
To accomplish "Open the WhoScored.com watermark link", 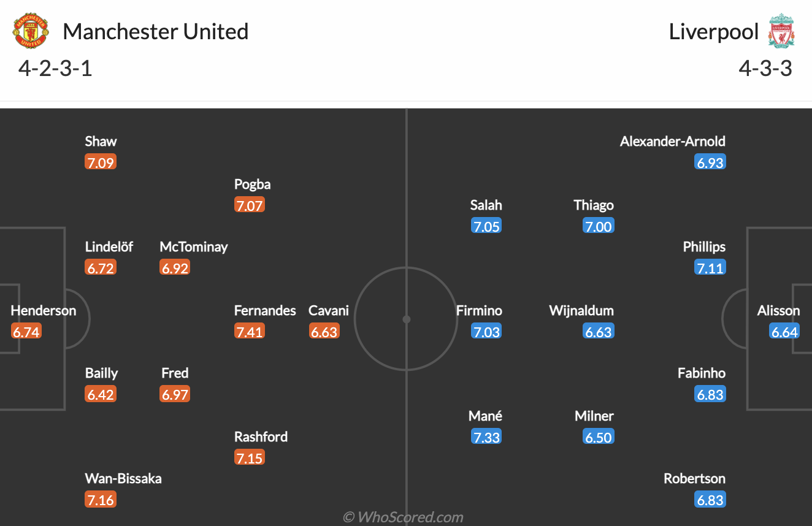I will click(403, 517).
